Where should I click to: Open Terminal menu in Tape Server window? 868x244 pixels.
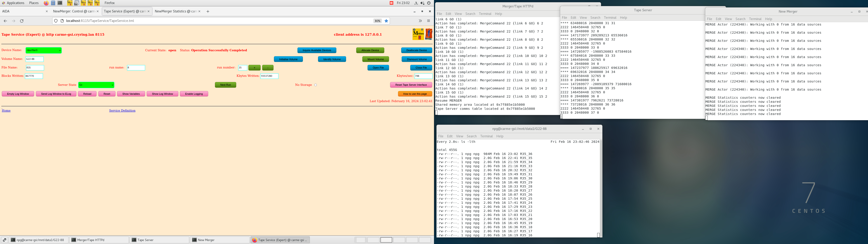coord(610,18)
